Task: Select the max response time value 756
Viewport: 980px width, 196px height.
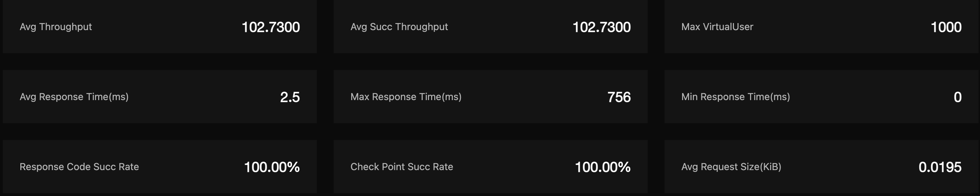Action: (619, 97)
